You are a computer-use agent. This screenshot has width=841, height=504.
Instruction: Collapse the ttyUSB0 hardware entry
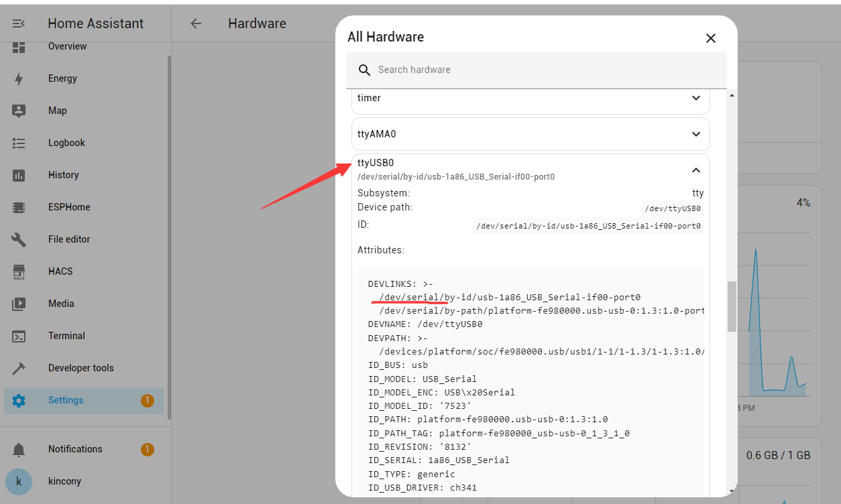click(x=695, y=170)
